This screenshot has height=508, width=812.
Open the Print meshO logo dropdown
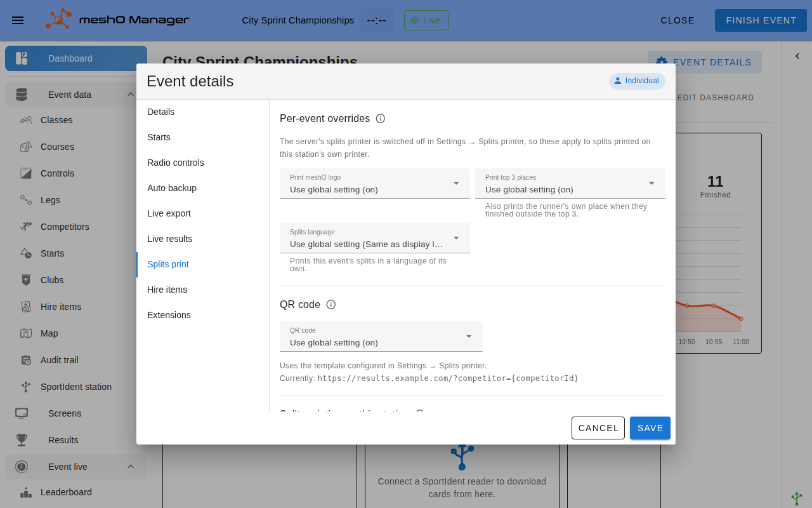[375, 184]
